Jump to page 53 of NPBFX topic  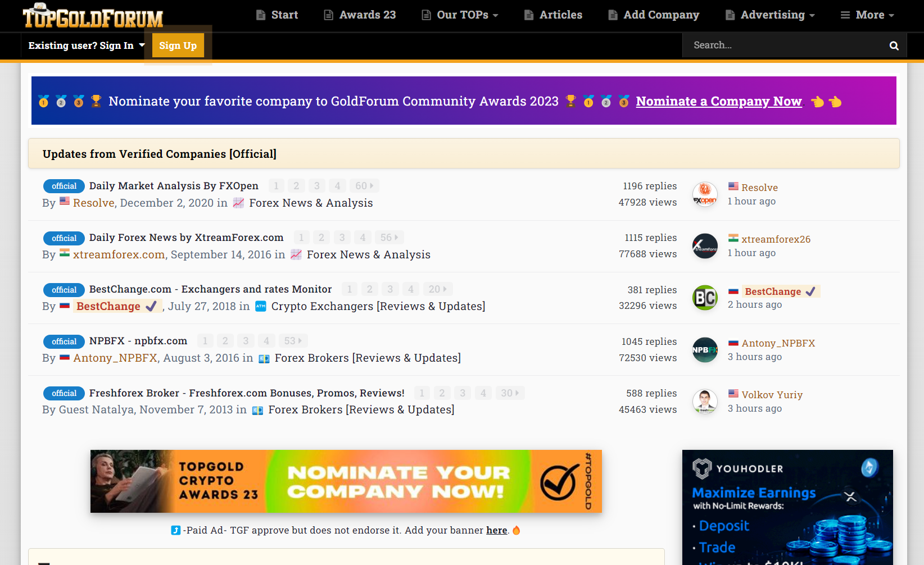pos(293,341)
